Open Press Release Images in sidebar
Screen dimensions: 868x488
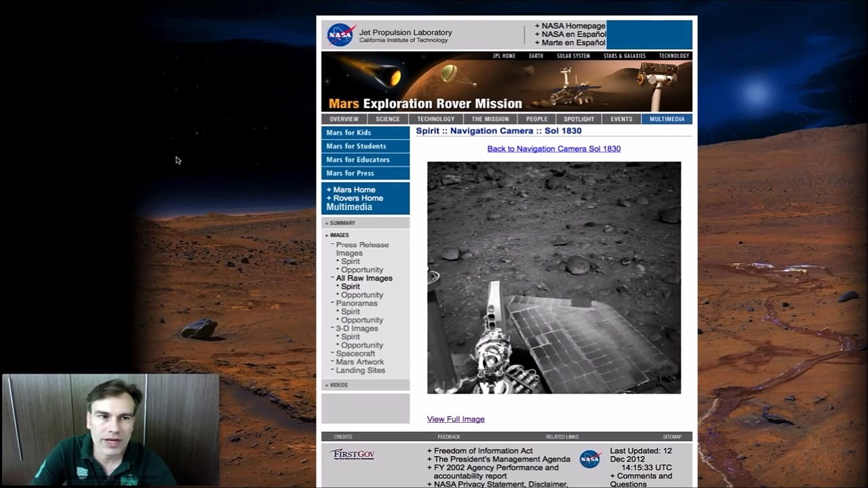tap(362, 249)
